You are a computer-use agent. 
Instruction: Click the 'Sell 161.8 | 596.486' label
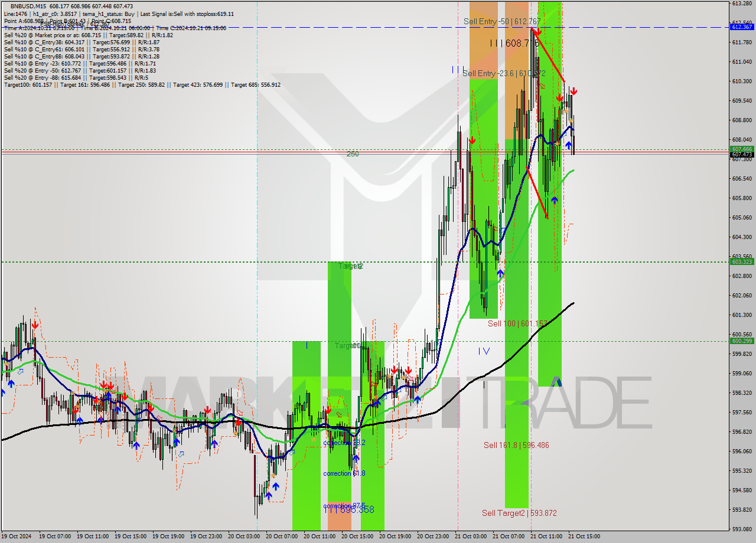[516, 445]
